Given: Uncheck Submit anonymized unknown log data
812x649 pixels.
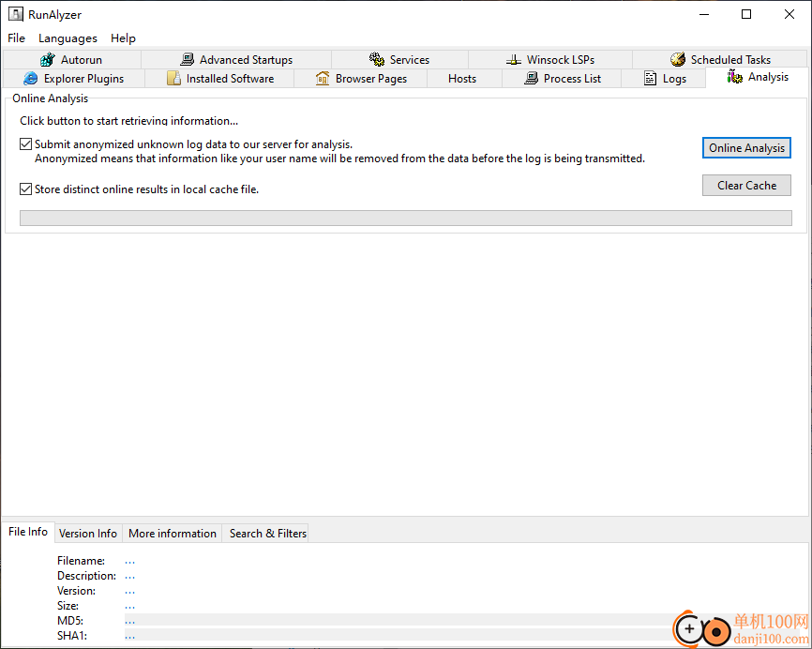Looking at the screenshot, I should coord(25,144).
